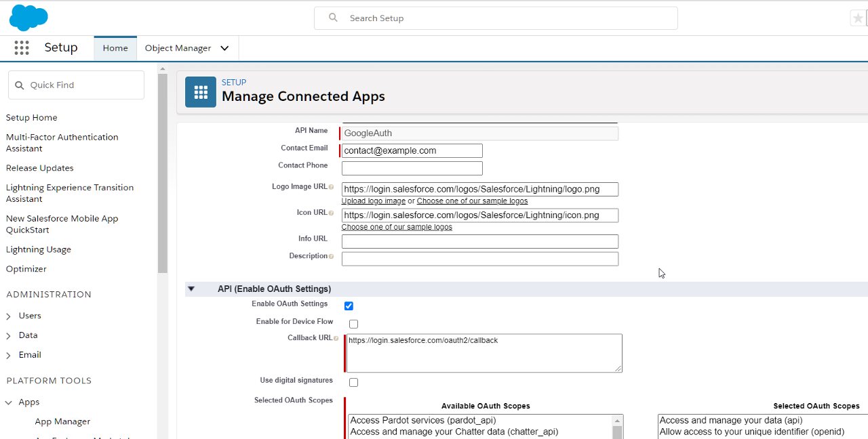Select Access and manage your Chatter data scope

tap(454, 432)
